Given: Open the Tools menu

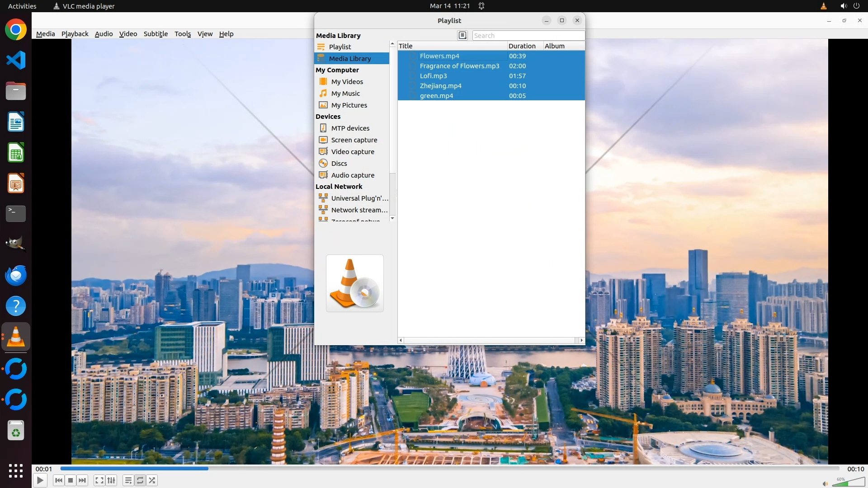Looking at the screenshot, I should pos(183,34).
